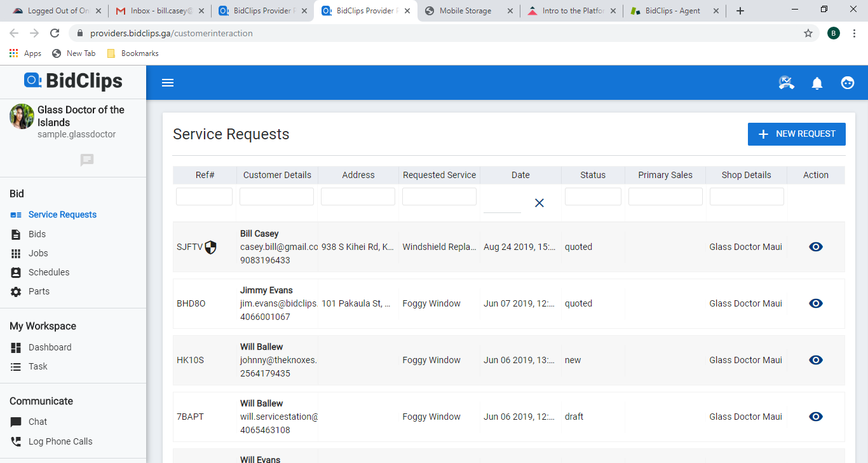Switch to the Inbox Gmail tab
This screenshot has height=463, width=868.
point(159,11)
